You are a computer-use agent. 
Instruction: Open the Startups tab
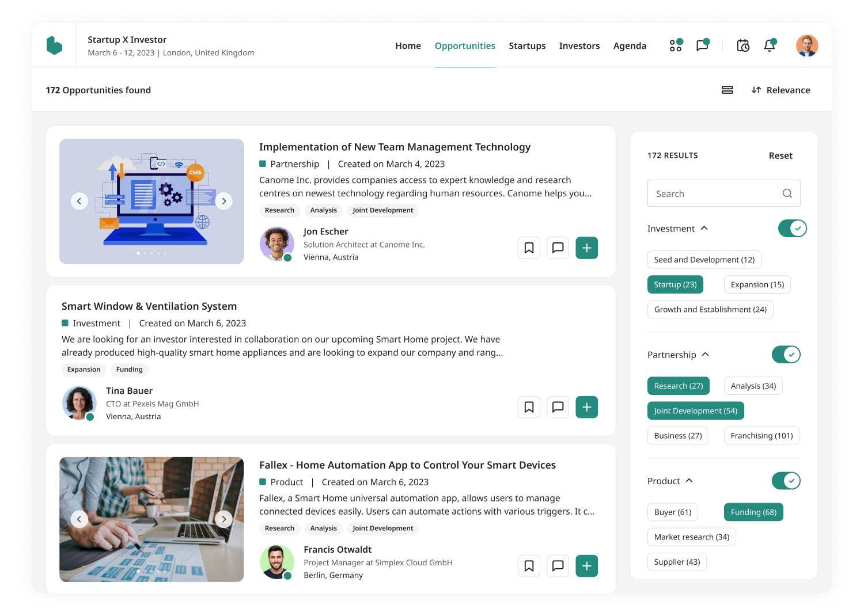[x=527, y=45]
